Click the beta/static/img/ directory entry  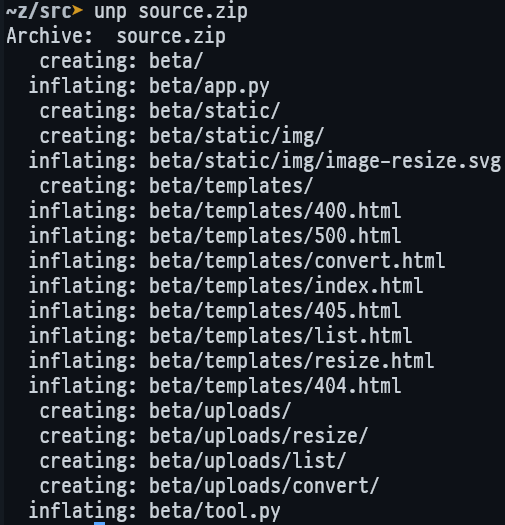pyautogui.click(x=236, y=137)
